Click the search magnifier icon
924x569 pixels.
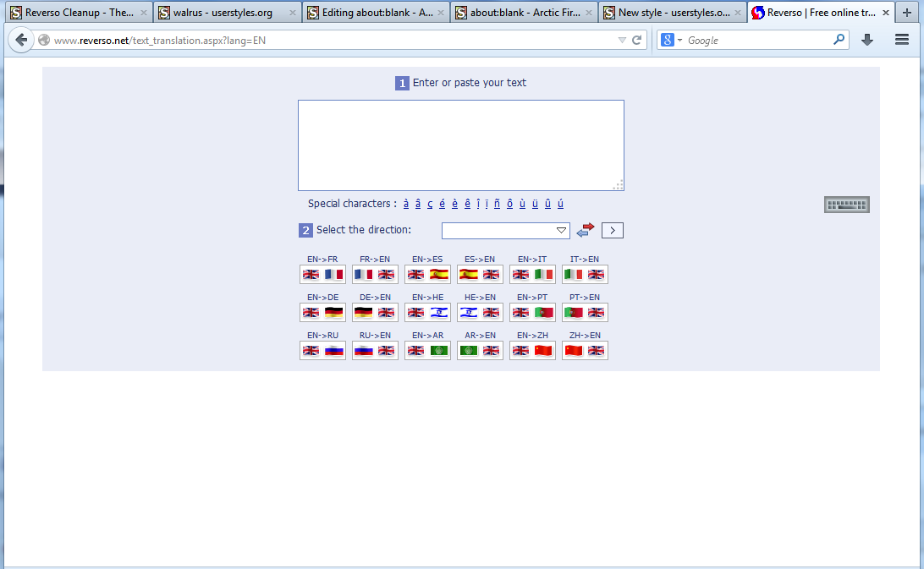click(x=839, y=40)
